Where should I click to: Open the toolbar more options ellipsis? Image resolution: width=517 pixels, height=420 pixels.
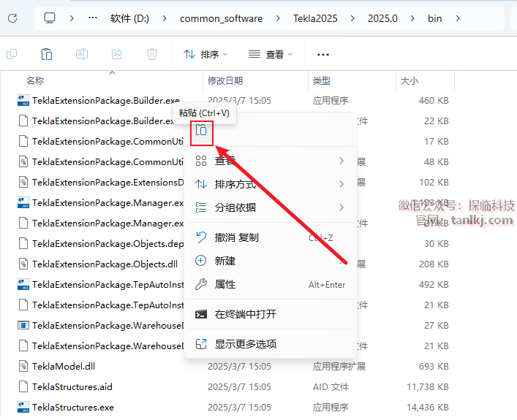click(322, 54)
